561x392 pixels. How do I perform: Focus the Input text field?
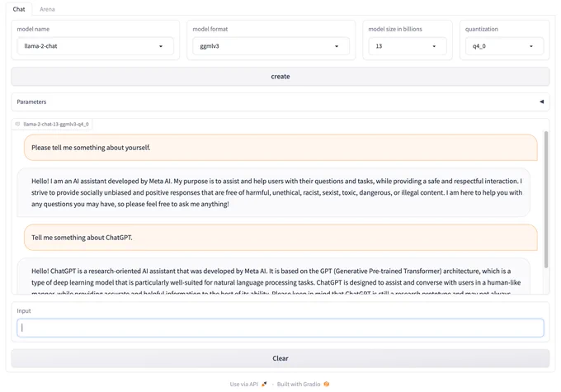click(280, 328)
